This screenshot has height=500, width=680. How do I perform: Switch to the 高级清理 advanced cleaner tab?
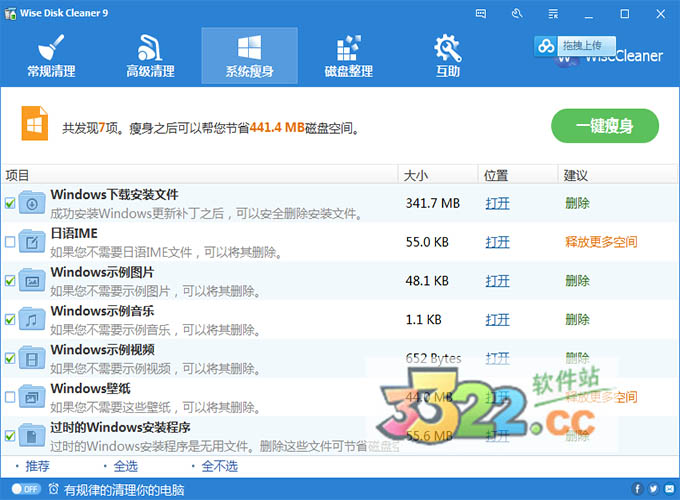[x=150, y=56]
